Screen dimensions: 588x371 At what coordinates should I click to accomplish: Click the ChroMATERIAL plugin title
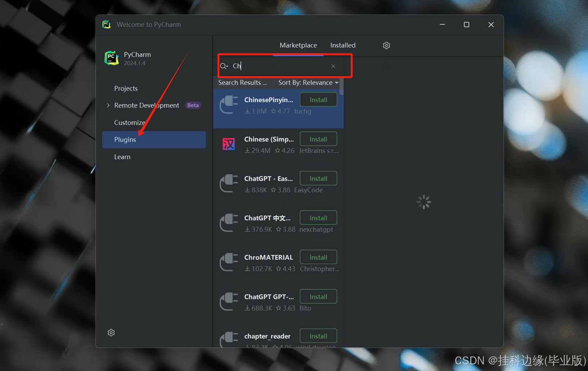268,257
